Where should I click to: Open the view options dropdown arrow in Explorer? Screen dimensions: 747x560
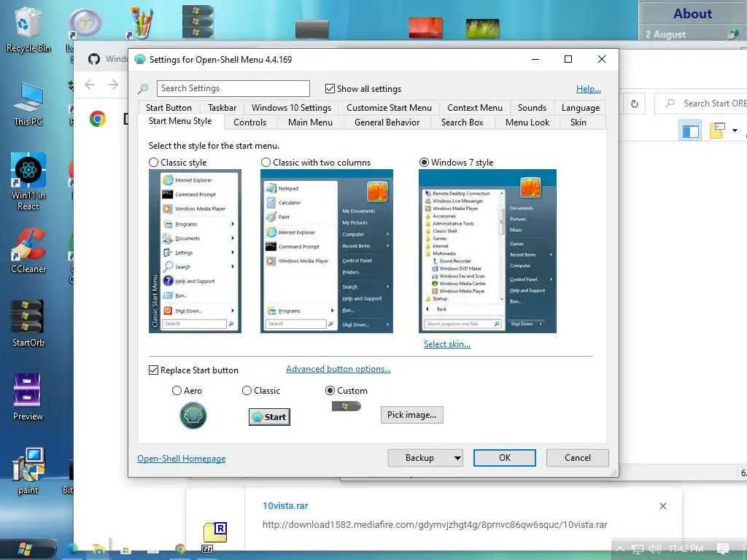point(735,131)
